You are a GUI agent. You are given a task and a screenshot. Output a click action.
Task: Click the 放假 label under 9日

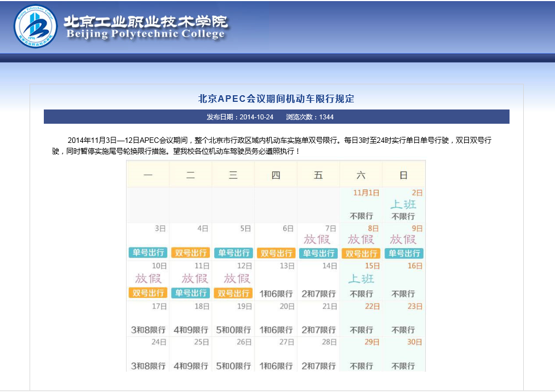tap(403, 239)
